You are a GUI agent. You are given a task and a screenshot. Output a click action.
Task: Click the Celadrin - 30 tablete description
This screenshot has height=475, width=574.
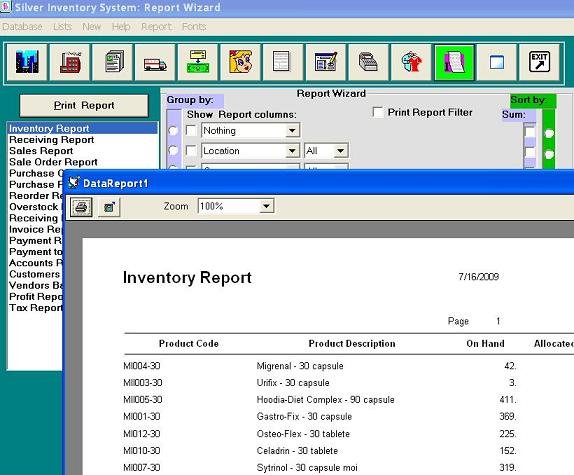tap(297, 450)
